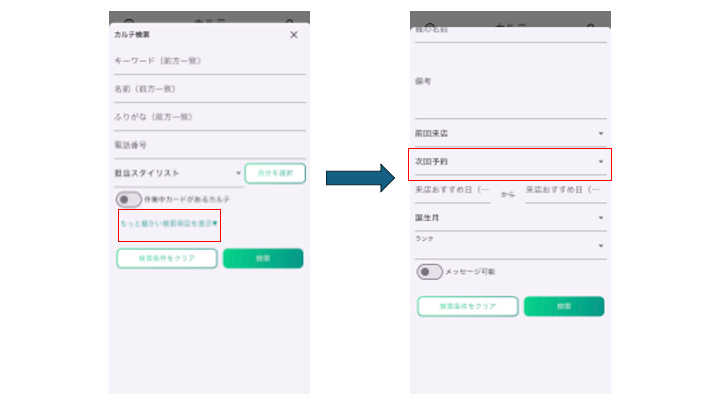
Task: Open the 誕生月 dropdown
Action: tap(510, 218)
